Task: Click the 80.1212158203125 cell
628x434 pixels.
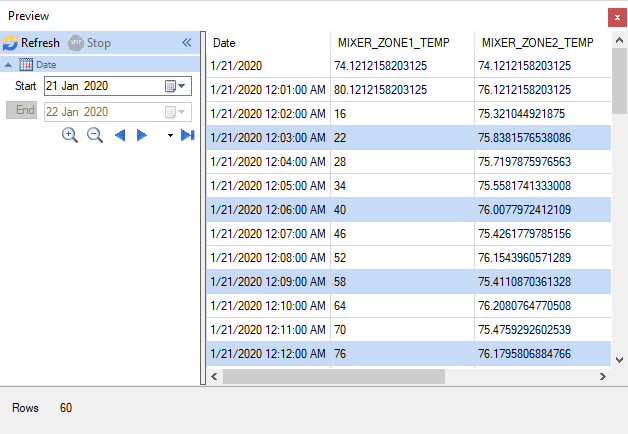Action: click(402, 90)
